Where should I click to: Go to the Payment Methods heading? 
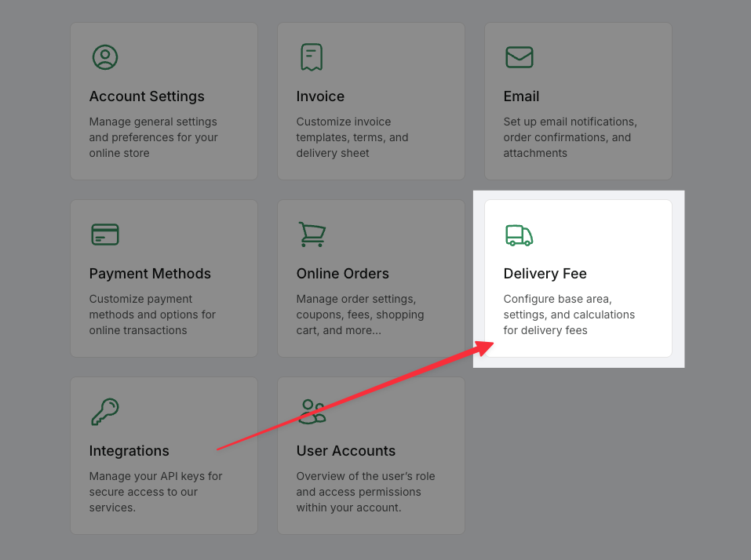pyautogui.click(x=150, y=274)
